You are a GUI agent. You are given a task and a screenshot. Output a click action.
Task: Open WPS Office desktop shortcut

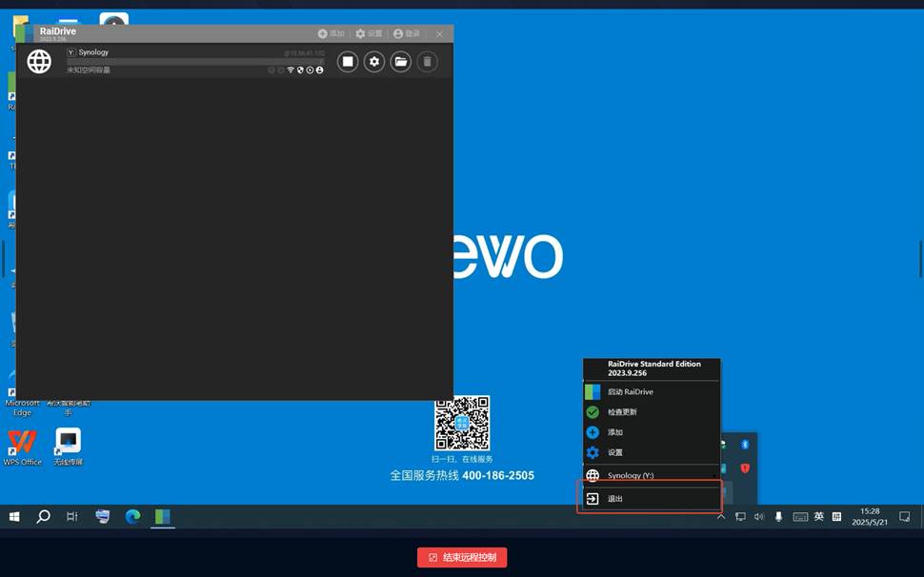22,446
